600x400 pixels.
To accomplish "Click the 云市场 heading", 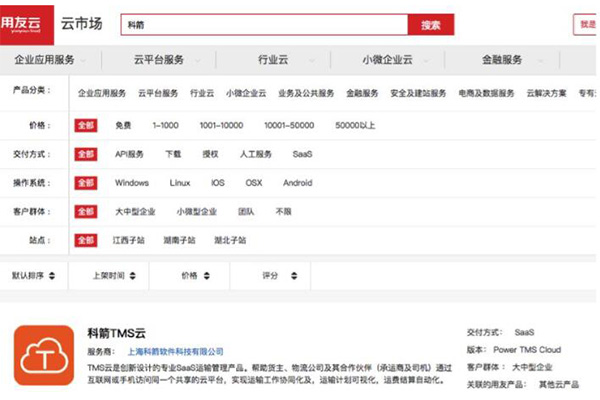I will [82, 24].
